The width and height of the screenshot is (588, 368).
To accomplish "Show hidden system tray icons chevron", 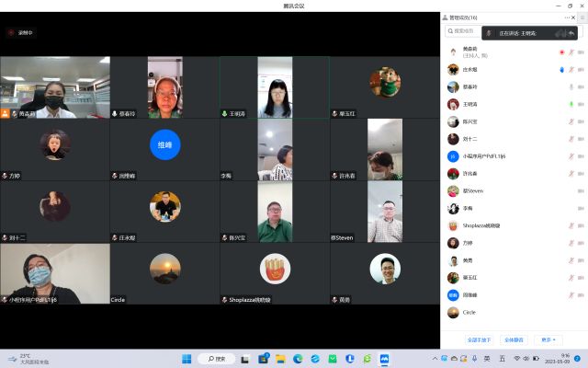I will 435,359.
